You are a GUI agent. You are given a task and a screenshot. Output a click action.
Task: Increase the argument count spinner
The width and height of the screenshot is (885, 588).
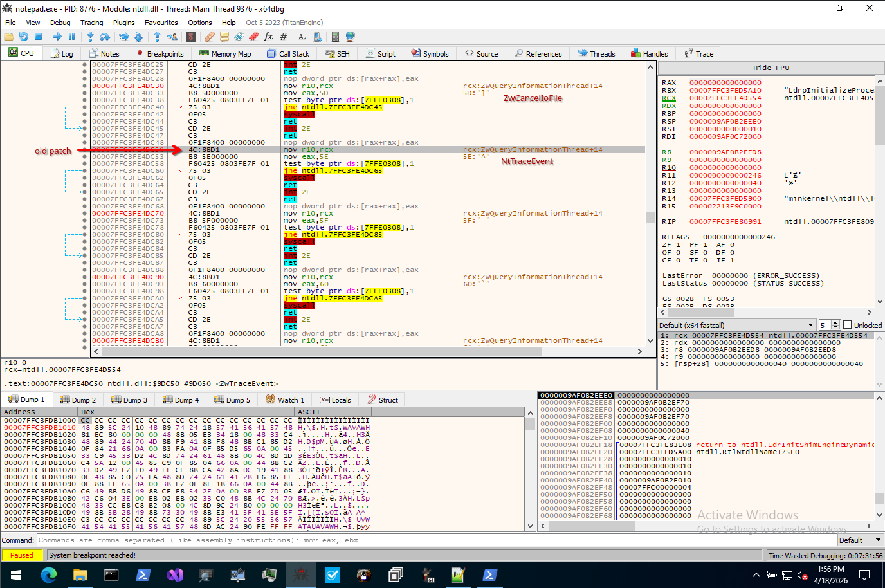(x=835, y=322)
